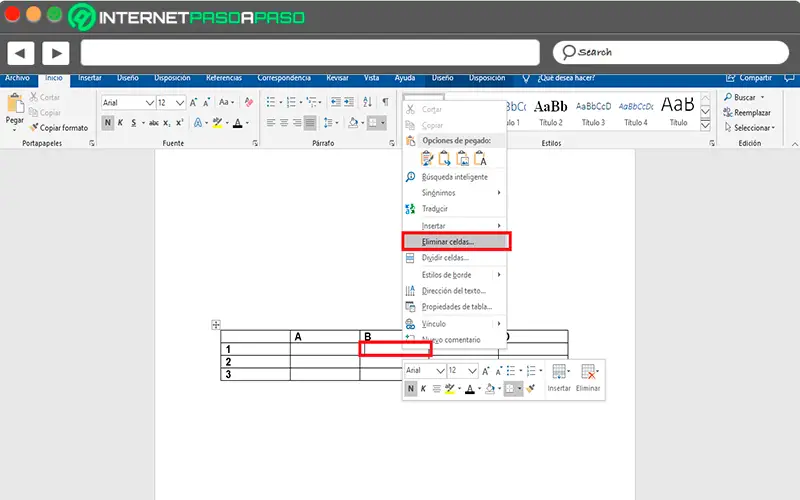800x500 pixels.
Task: Open borders dropdown in ribbon Párrafo group
Action: pos(383,123)
